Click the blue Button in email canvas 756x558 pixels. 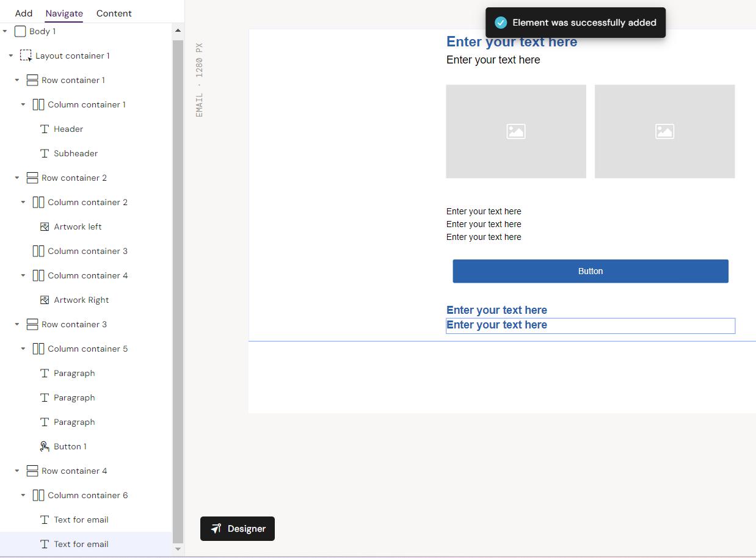pyautogui.click(x=590, y=271)
